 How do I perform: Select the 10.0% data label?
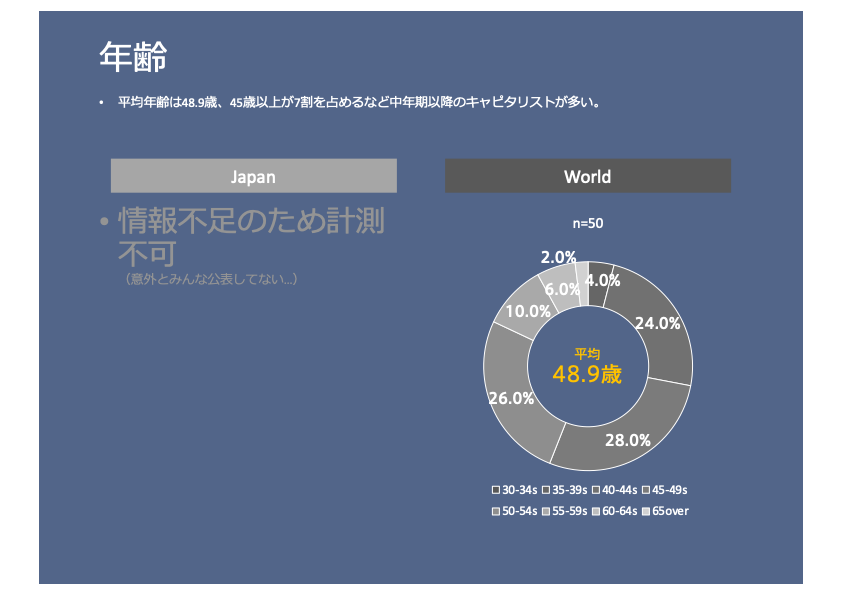(528, 311)
